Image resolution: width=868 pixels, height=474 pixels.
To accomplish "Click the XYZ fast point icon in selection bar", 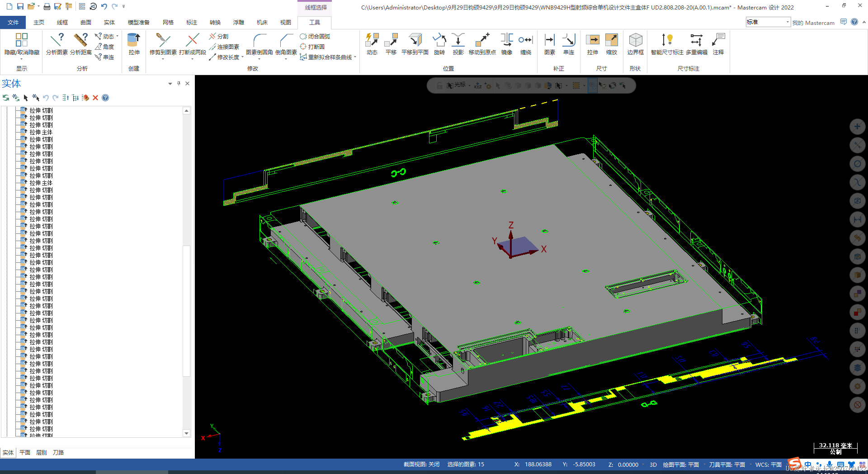I will click(x=478, y=85).
